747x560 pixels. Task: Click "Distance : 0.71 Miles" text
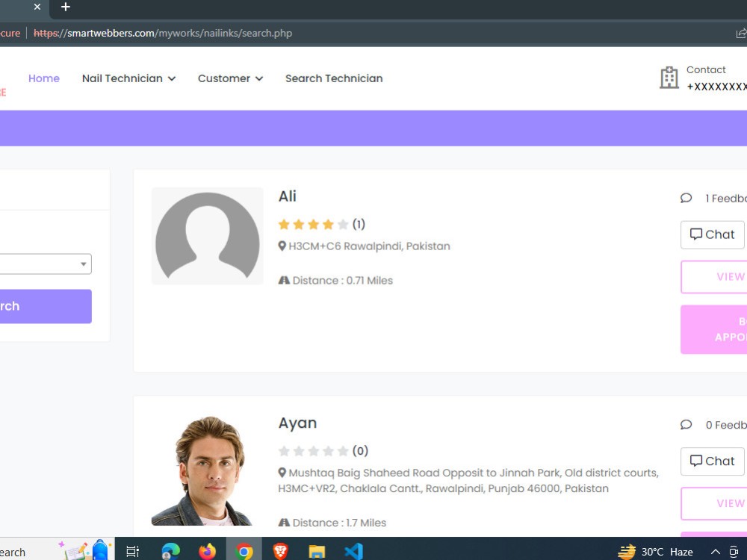[x=343, y=281]
